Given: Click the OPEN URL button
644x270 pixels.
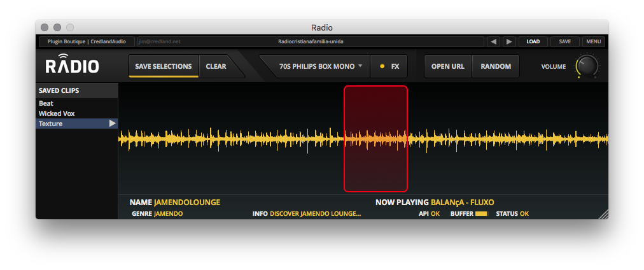Looking at the screenshot, I should coord(447,66).
